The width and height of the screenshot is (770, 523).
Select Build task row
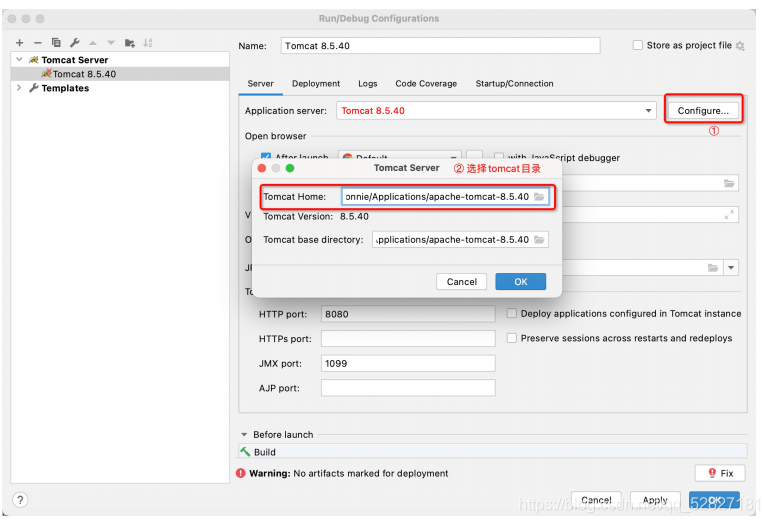493,452
